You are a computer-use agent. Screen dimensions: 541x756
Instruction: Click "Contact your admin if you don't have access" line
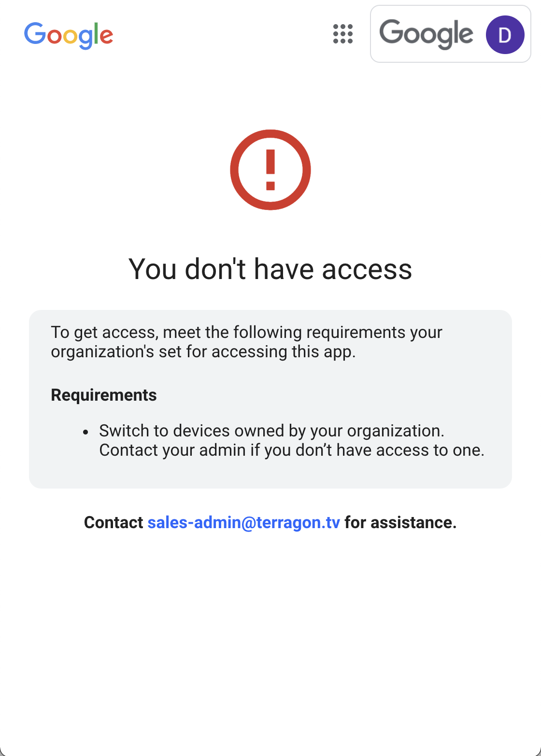click(292, 450)
